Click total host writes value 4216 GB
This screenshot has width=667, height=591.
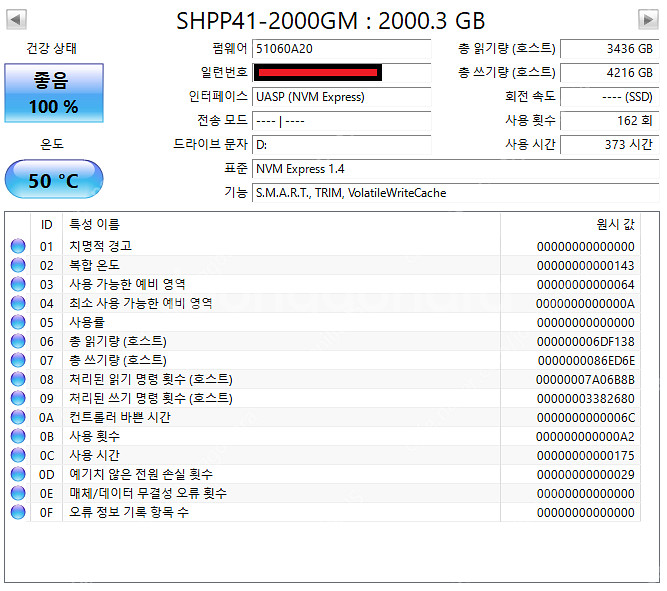(x=610, y=72)
